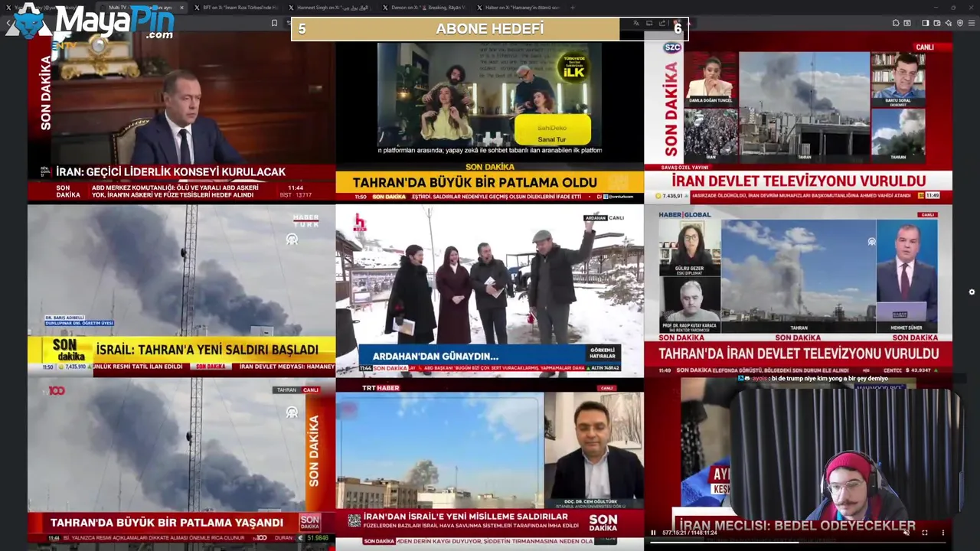Click the 'GÖRKEMLİ HATIRALAR' label in Halk TV feed
Screen dimensions: 980x551
pos(603,354)
